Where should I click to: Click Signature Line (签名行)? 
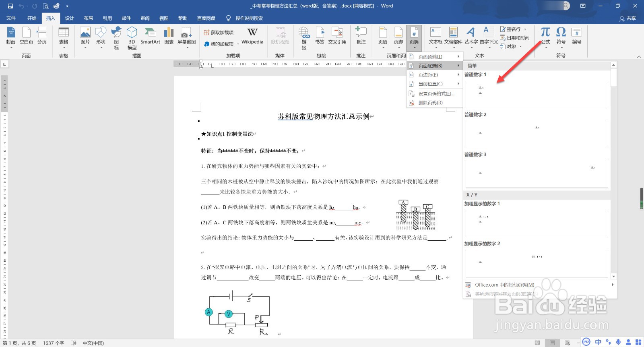[510, 29]
